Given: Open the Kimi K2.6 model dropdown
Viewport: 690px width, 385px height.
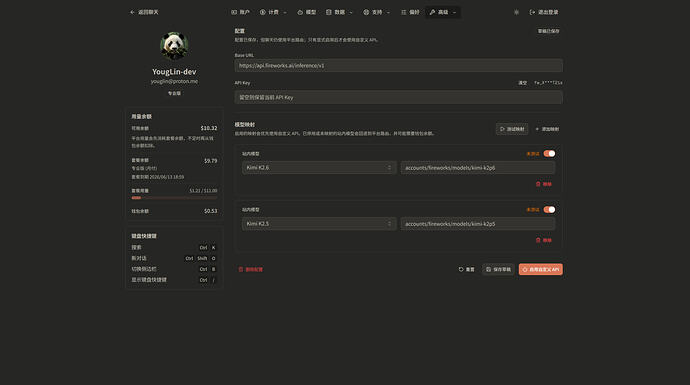Looking at the screenshot, I should [x=319, y=168].
